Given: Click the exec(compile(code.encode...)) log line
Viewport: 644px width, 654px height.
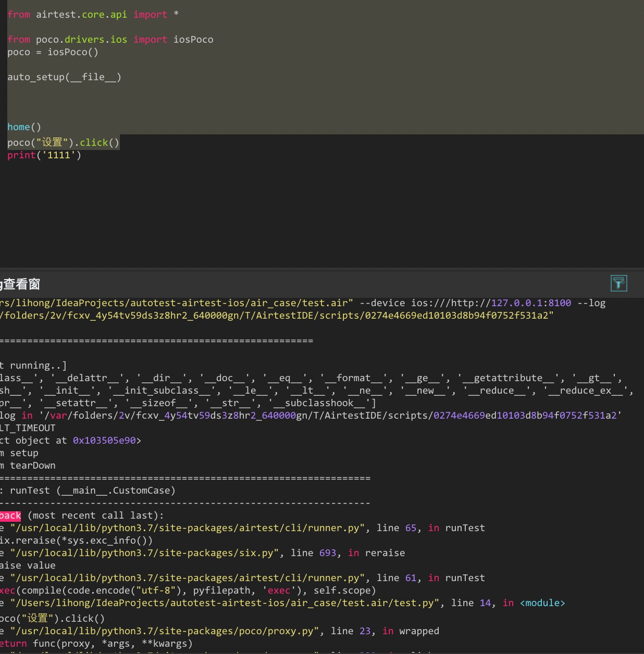Looking at the screenshot, I should click(188, 590).
